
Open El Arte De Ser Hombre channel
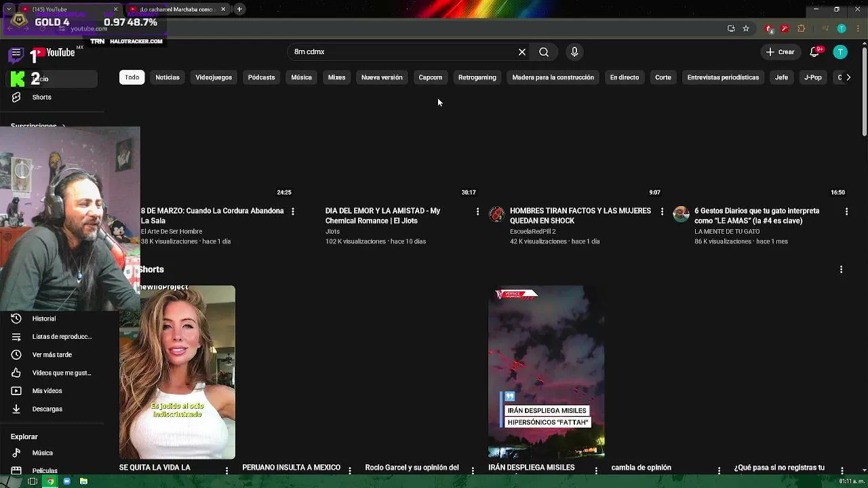point(172,232)
